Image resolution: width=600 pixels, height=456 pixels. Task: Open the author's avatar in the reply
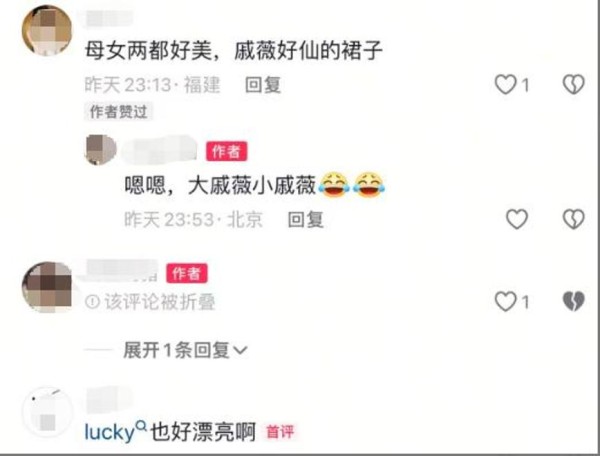[100, 150]
